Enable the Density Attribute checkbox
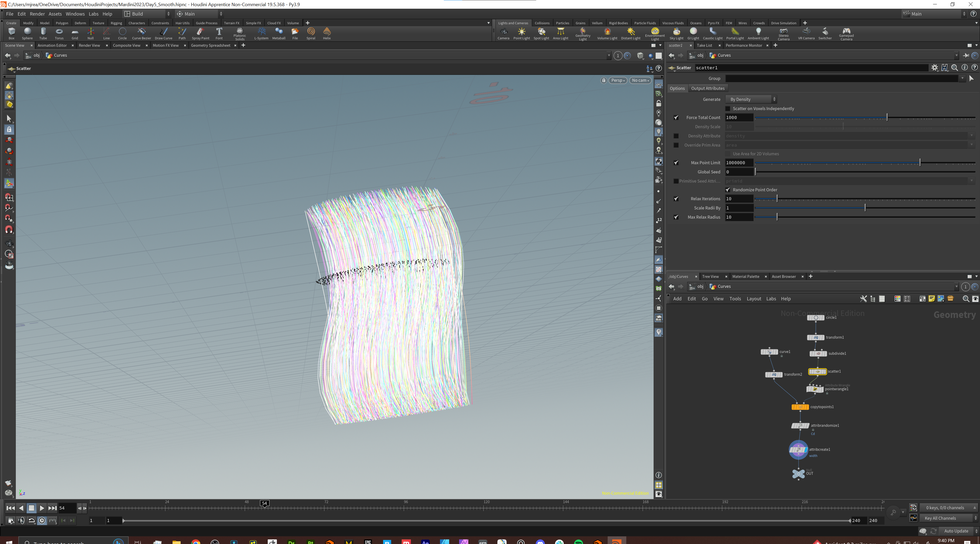Image resolution: width=980 pixels, height=544 pixels. click(x=676, y=136)
